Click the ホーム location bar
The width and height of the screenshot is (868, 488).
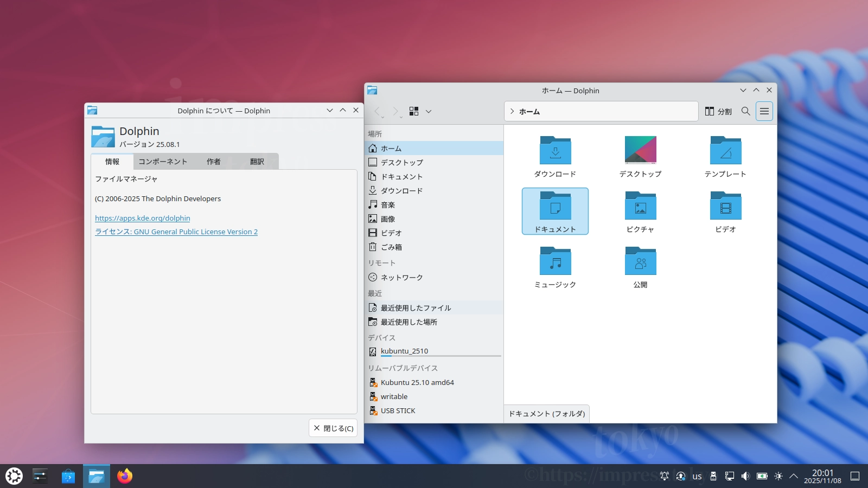point(601,111)
